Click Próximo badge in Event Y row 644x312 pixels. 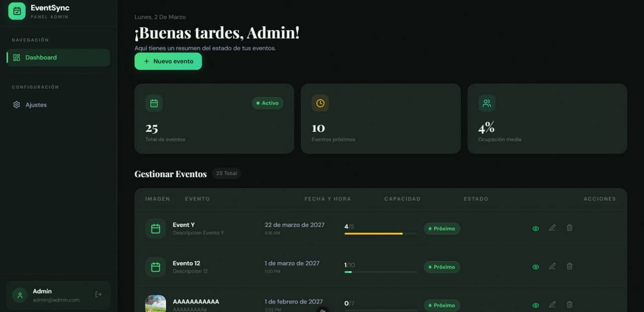pyautogui.click(x=442, y=228)
